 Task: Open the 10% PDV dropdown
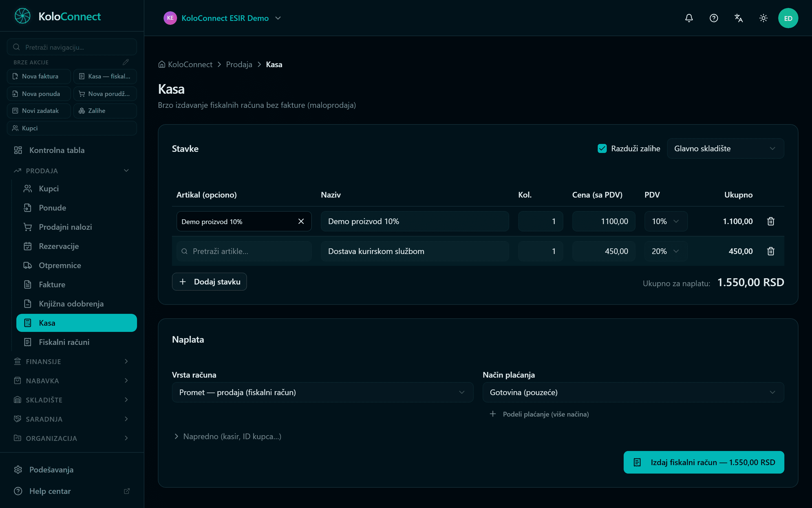666,222
